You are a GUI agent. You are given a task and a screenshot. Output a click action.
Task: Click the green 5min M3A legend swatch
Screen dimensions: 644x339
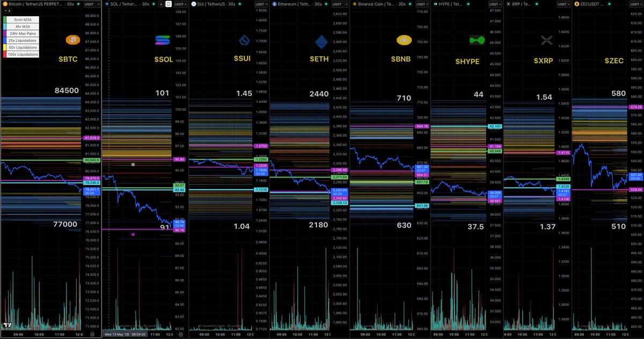click(5, 19)
